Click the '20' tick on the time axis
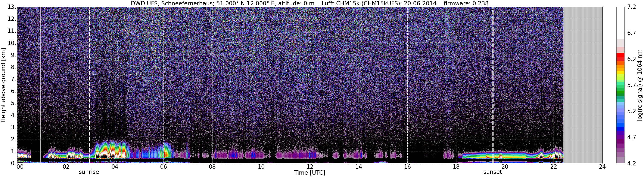 click(x=505, y=167)
